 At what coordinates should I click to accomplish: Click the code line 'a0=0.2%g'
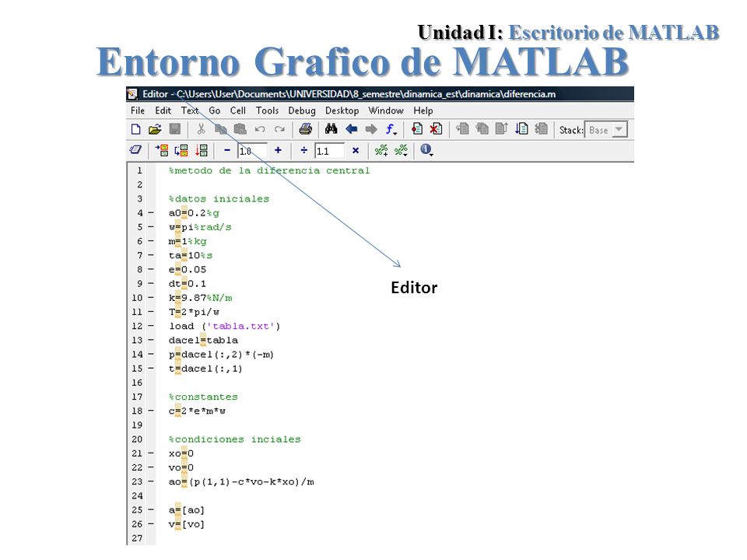pyautogui.click(x=194, y=213)
